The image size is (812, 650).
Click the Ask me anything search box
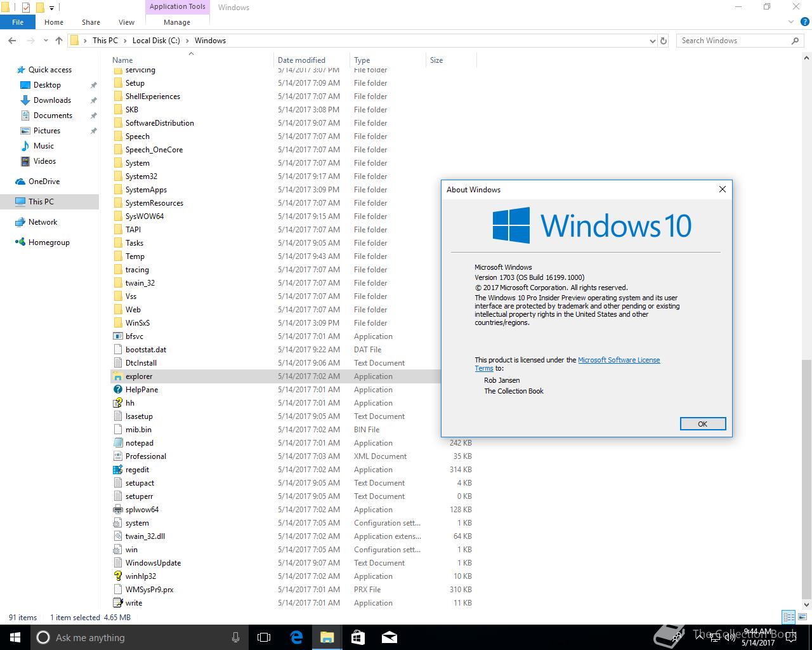tap(138, 637)
